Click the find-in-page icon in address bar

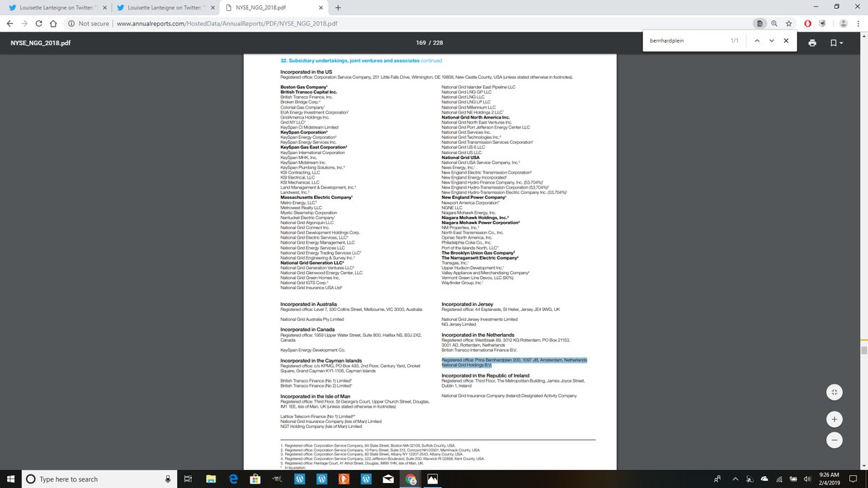point(759,22)
